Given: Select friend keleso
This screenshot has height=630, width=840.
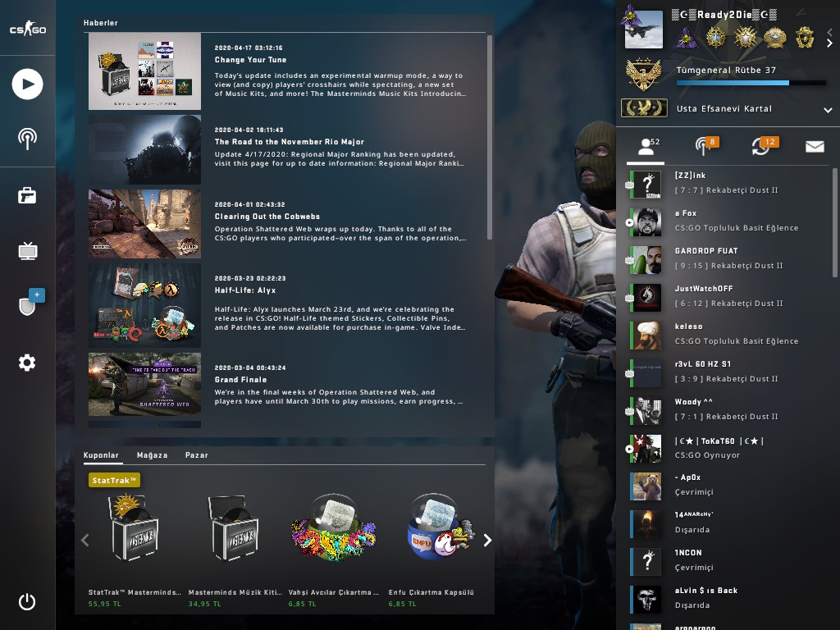Looking at the screenshot, I should click(728, 335).
